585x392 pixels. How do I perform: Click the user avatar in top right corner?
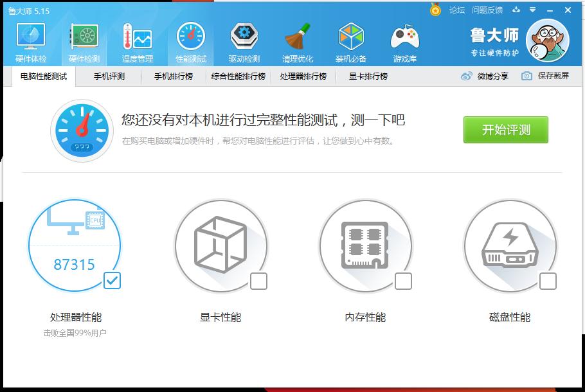pos(547,39)
